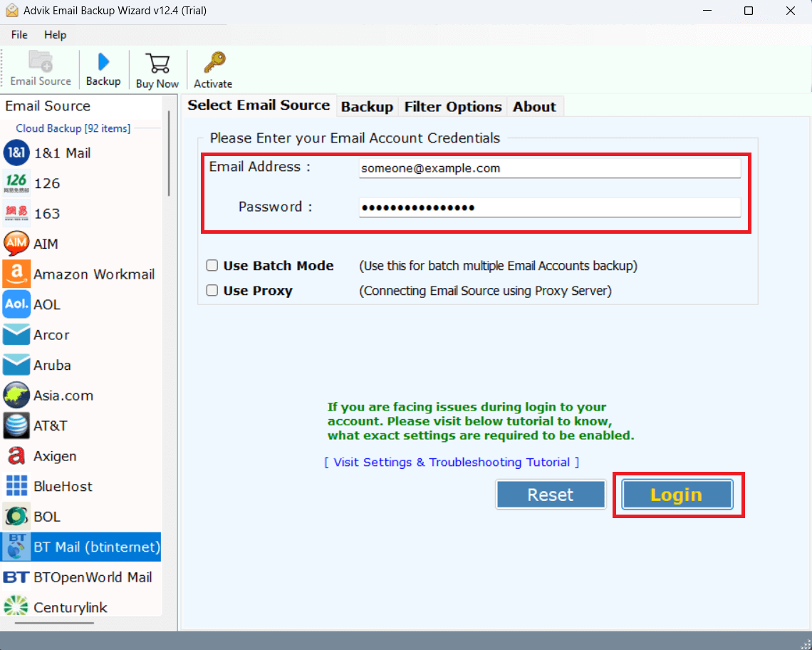Select the BlueHost grid icon
Image resolution: width=812 pixels, height=650 pixels.
[x=16, y=486]
